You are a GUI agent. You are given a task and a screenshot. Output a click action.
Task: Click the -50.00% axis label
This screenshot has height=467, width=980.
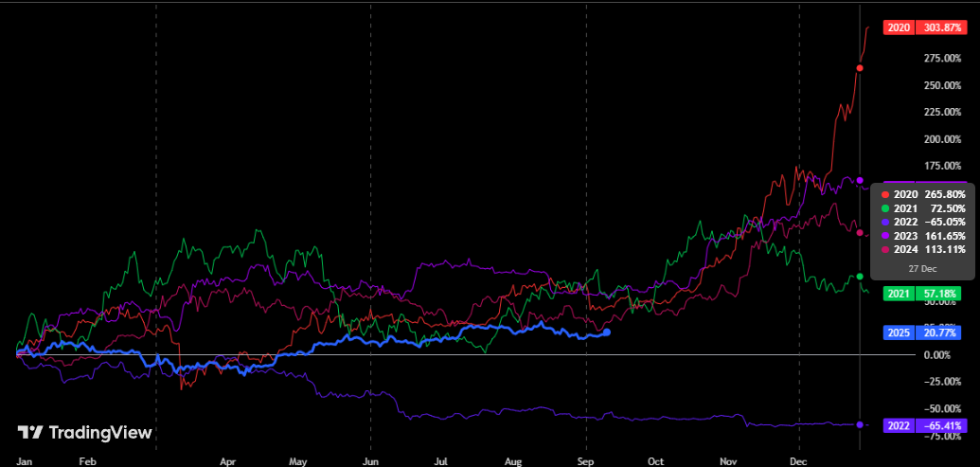(940, 408)
